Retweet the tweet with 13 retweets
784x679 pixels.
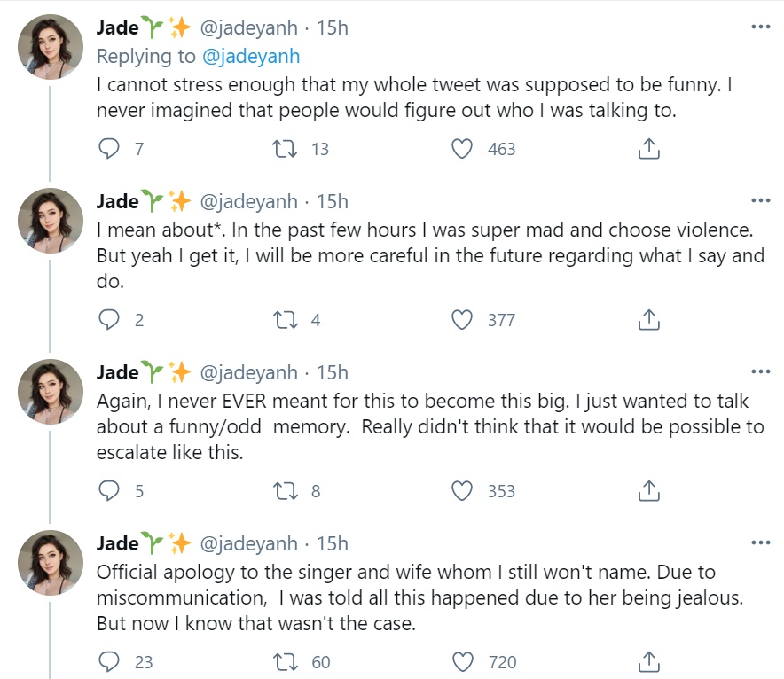tap(285, 148)
